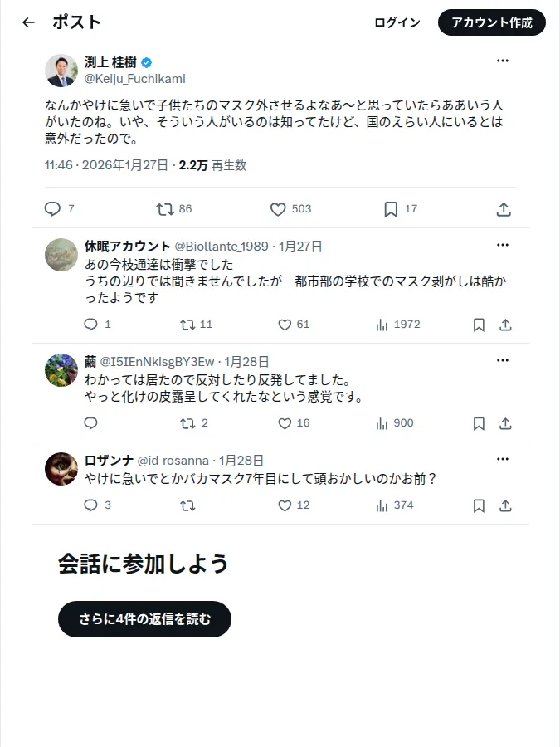Open the @id_rosanna username link
Screen dimensions: 560x747
[173, 461]
